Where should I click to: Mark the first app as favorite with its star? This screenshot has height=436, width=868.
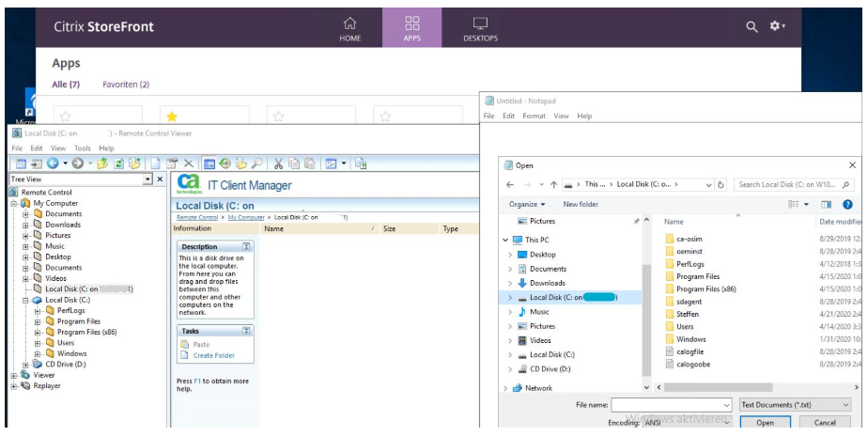[x=65, y=117]
